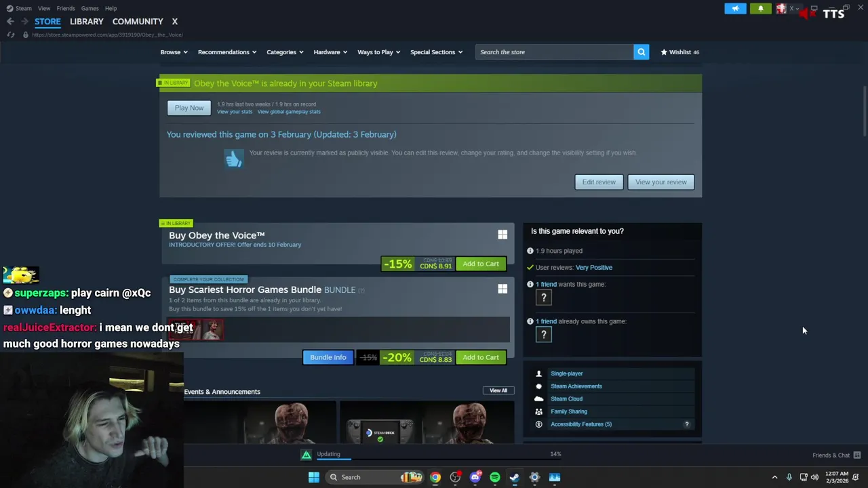Open the Games menu
The width and height of the screenshot is (868, 488).
[x=90, y=8]
